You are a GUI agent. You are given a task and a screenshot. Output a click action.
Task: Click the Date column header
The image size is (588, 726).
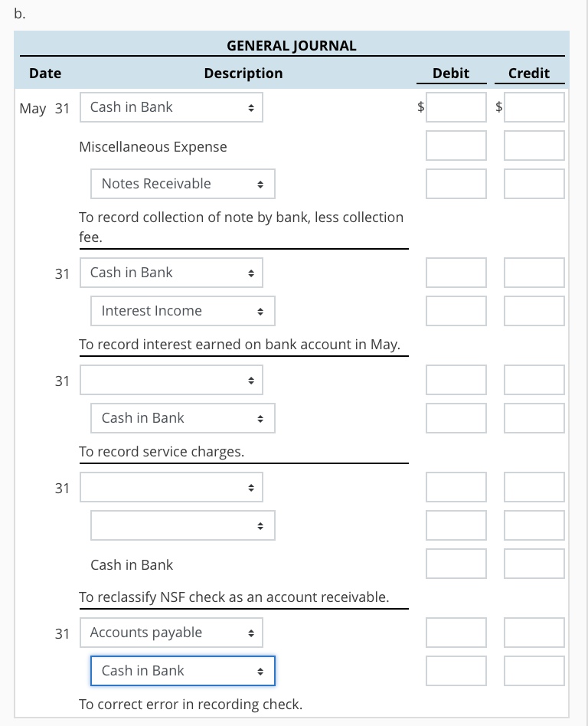tap(44, 73)
